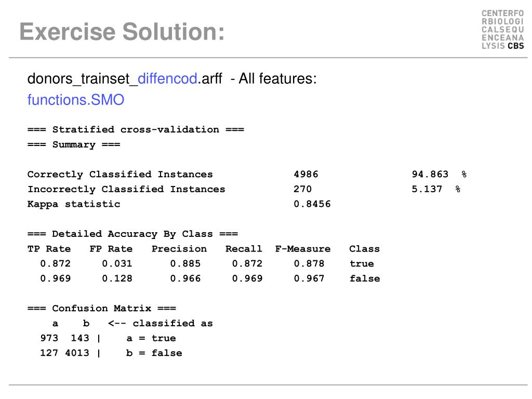Click the Kappa statistic value 0.8456
The image size is (532, 399).
(312, 204)
